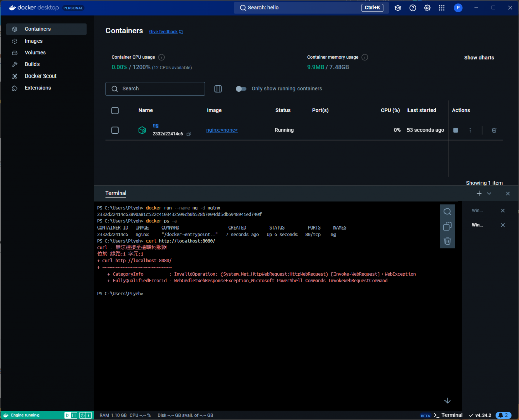
Task: Click the terminal copy icon
Action: click(x=447, y=226)
